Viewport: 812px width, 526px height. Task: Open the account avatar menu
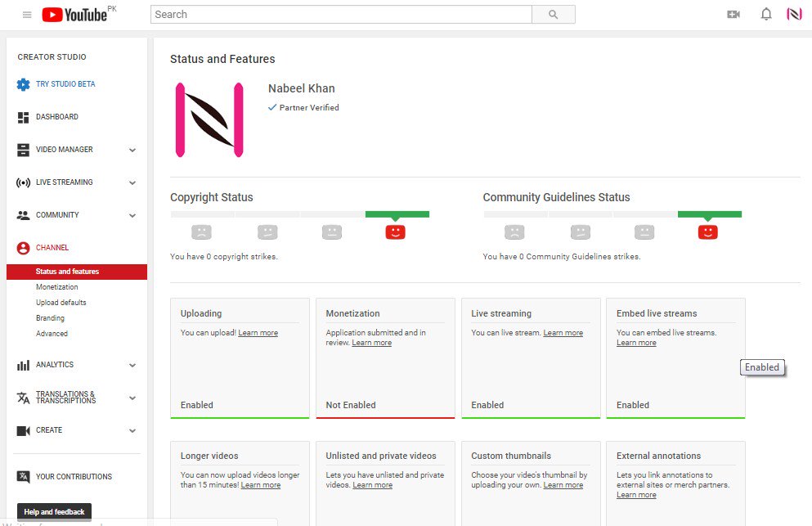coord(794,14)
